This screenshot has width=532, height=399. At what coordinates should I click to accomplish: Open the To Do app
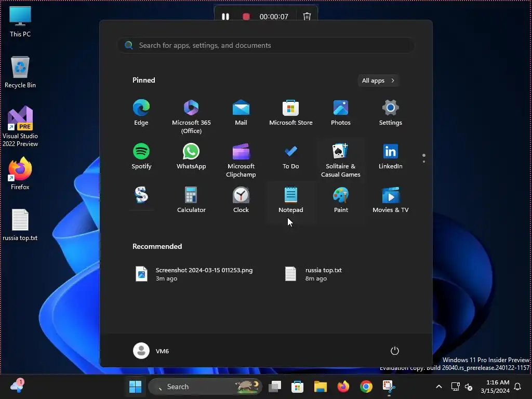(291, 156)
